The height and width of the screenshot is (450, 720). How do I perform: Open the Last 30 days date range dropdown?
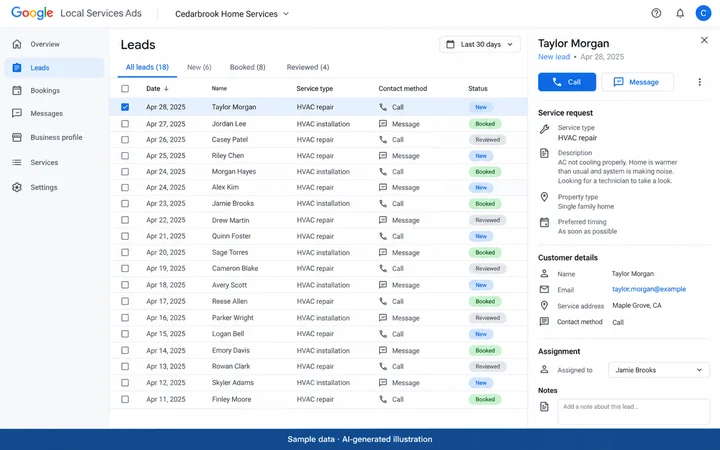[x=480, y=45]
